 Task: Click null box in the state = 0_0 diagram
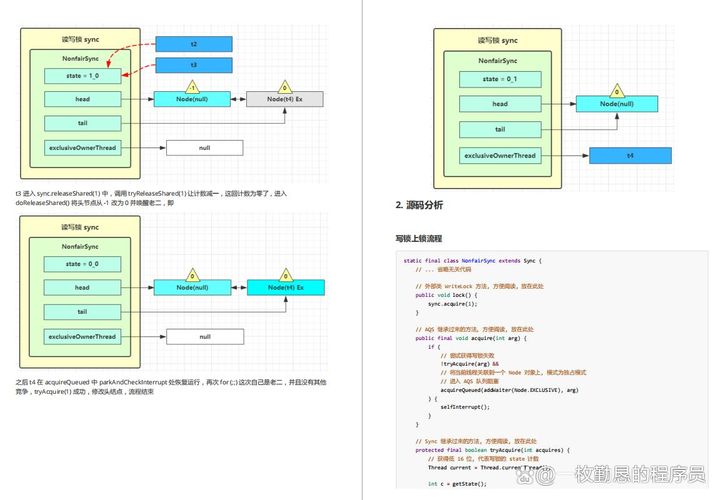tap(205, 337)
